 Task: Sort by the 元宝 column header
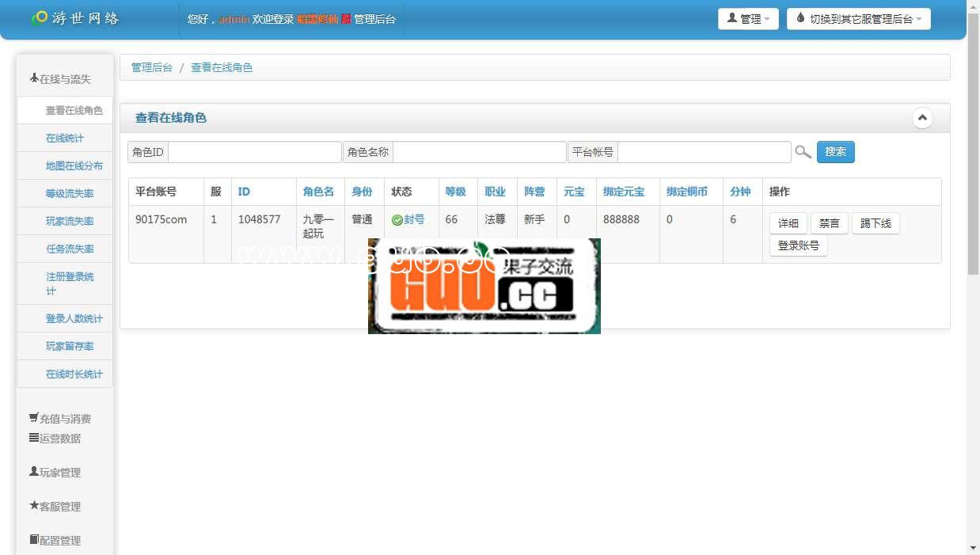click(x=574, y=192)
